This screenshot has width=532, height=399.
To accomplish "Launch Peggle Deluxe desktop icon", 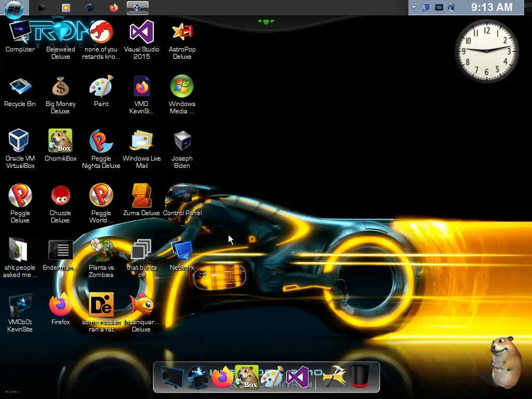I will pyautogui.click(x=20, y=204).
